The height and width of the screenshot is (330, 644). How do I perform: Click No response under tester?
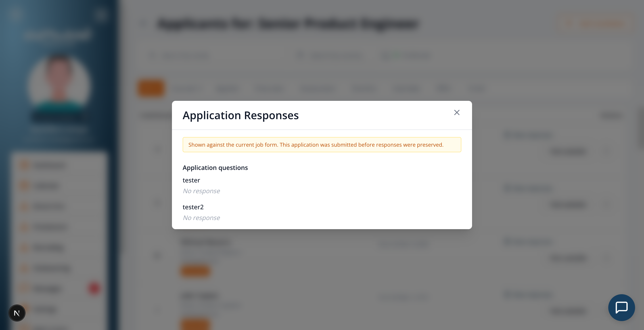click(x=201, y=191)
